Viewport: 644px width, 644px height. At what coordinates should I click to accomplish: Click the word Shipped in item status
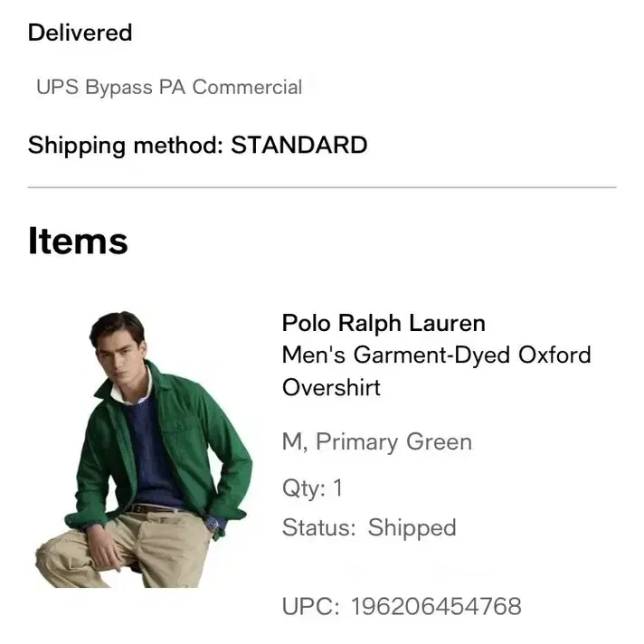pyautogui.click(x=412, y=528)
